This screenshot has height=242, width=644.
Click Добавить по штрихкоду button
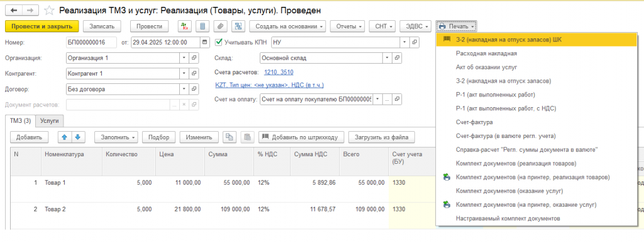click(x=301, y=137)
